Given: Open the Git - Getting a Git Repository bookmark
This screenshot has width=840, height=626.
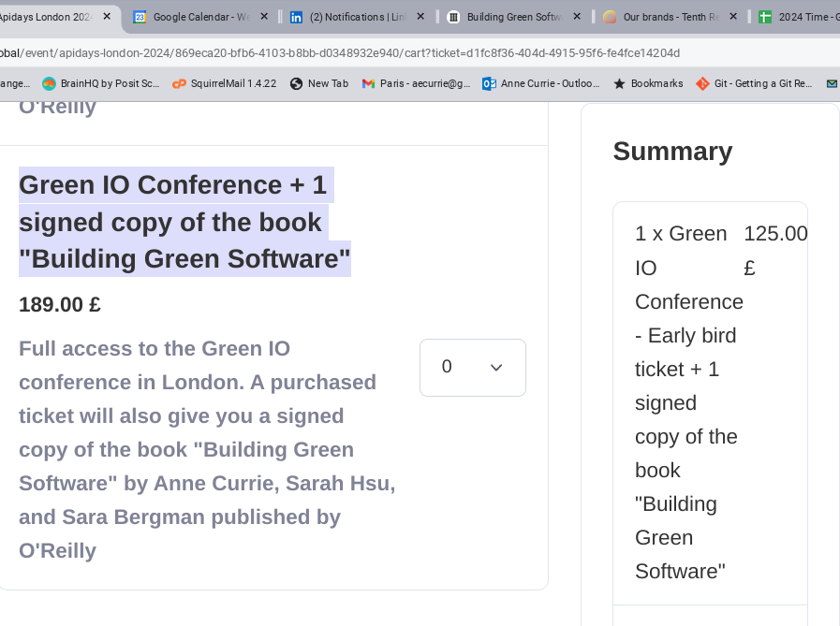Looking at the screenshot, I should click(754, 83).
